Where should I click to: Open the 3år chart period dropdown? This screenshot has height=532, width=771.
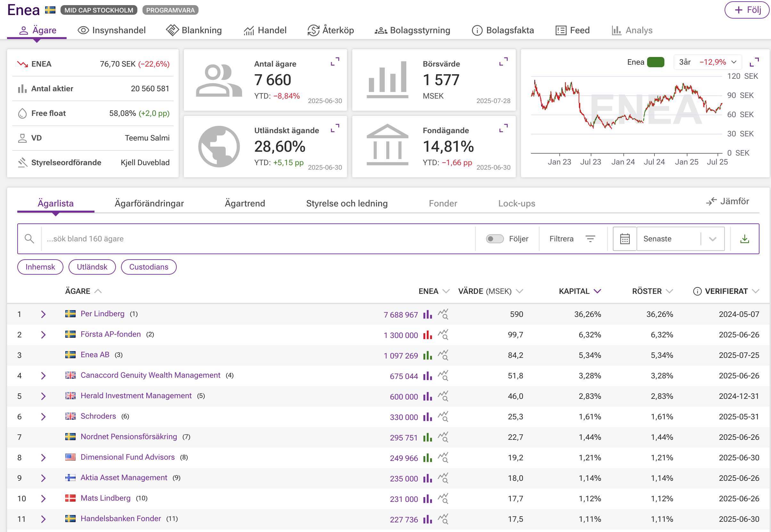pyautogui.click(x=707, y=62)
